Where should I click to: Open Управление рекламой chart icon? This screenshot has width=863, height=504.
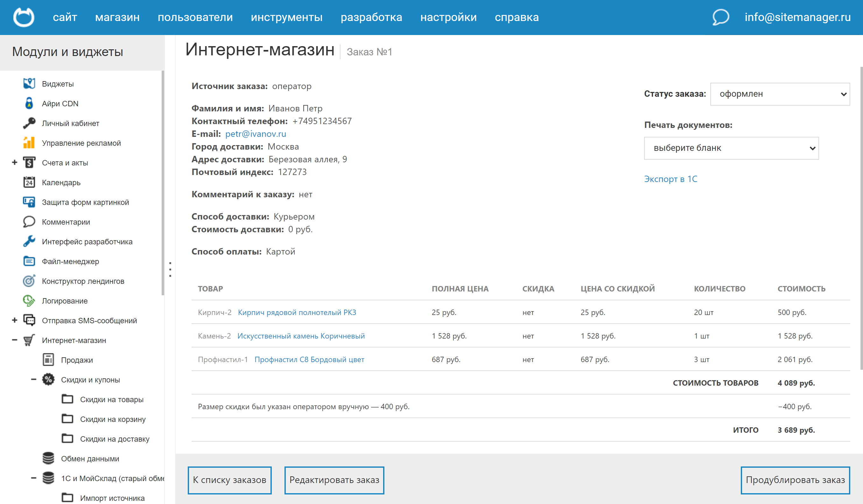pyautogui.click(x=30, y=143)
